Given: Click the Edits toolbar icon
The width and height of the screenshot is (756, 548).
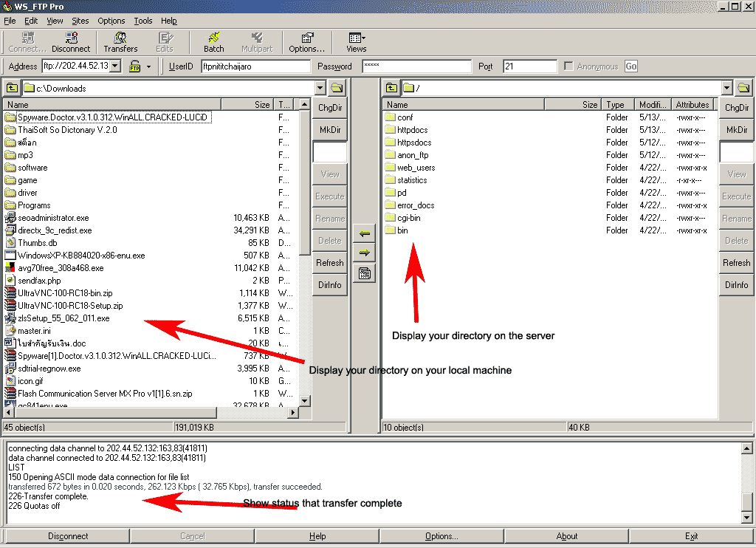Looking at the screenshot, I should pos(165,42).
